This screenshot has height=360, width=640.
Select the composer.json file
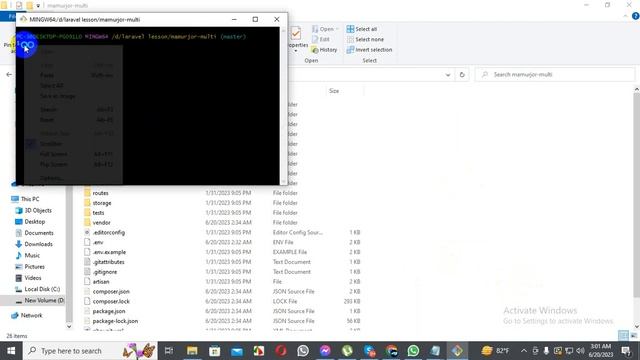(111, 291)
